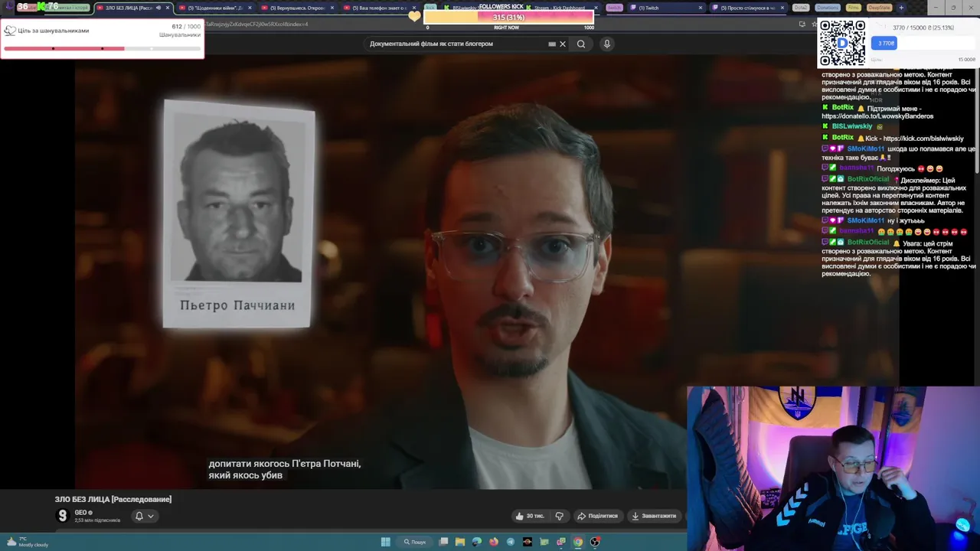Launch Firefox from taskbar

tap(494, 542)
